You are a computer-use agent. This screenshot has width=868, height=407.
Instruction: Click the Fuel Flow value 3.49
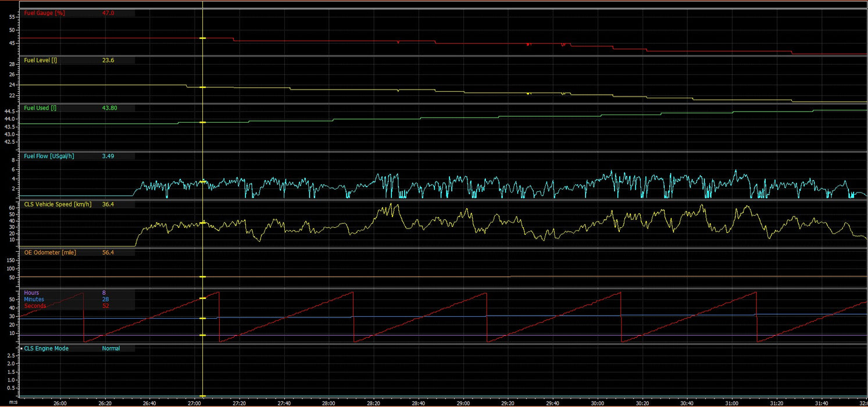point(109,156)
